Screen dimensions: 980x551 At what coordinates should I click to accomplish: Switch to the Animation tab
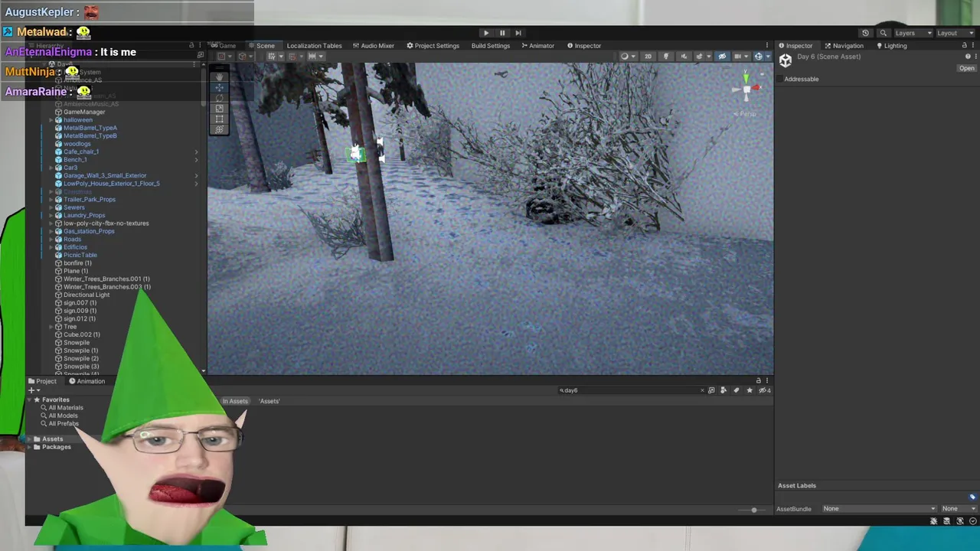(x=87, y=381)
